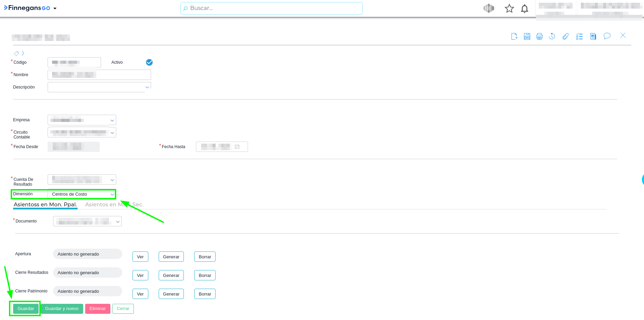Image resolution: width=644 pixels, height=320 pixels.
Task: Switch to the Asientos en Mon. Sec. tab
Action: point(114,205)
